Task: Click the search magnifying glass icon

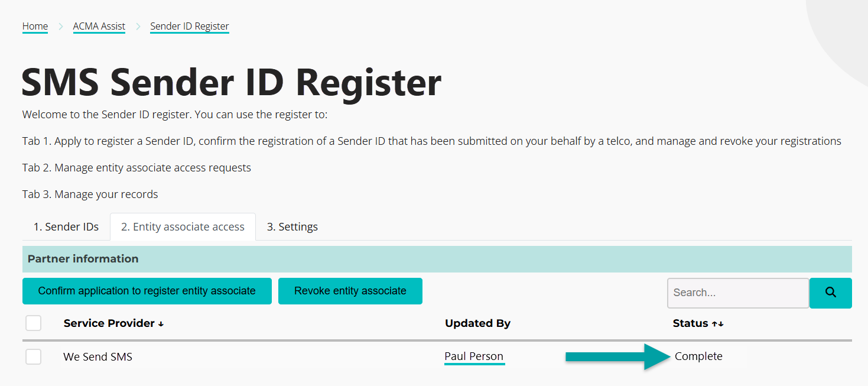Action: coord(830,293)
